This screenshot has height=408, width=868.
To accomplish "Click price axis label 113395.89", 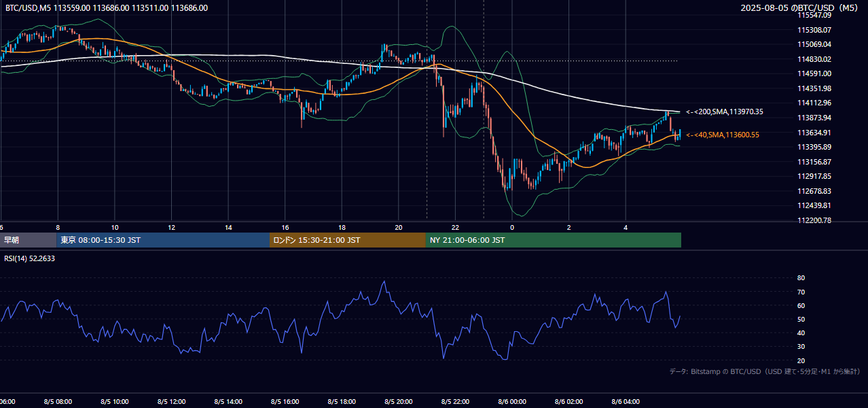I will 814,147.
